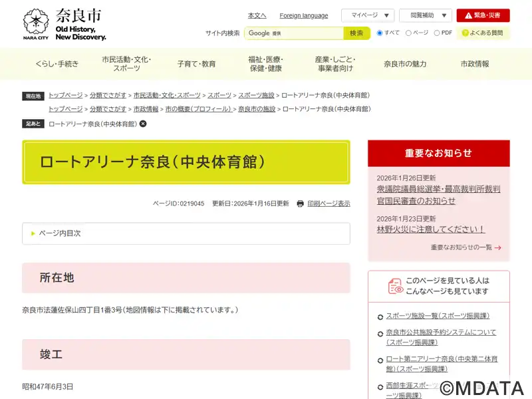Click second breadcrumb row's 分類でさがす link
Image resolution: width=532 pixels, height=399 pixels.
108,109
